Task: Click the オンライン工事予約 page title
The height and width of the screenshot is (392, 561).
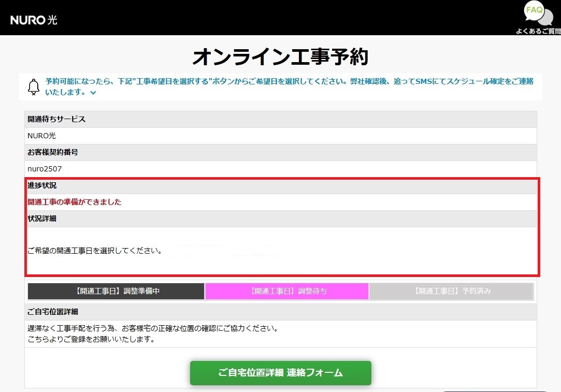Action: [x=280, y=56]
